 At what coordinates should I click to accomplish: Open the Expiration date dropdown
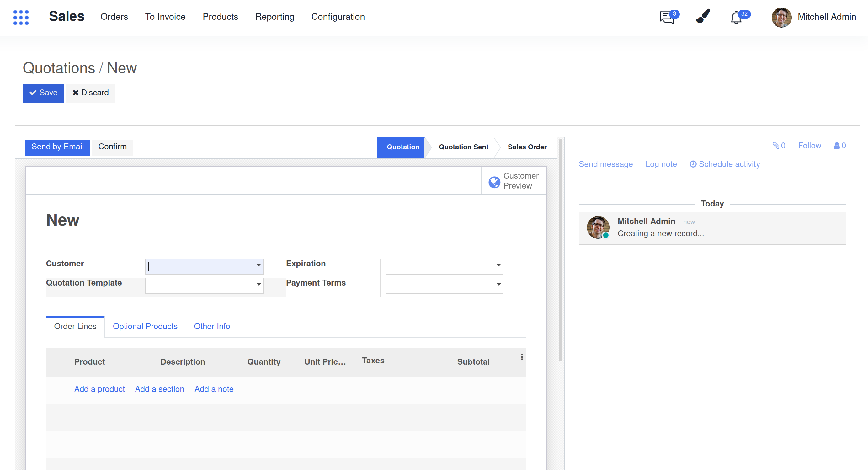click(x=498, y=265)
